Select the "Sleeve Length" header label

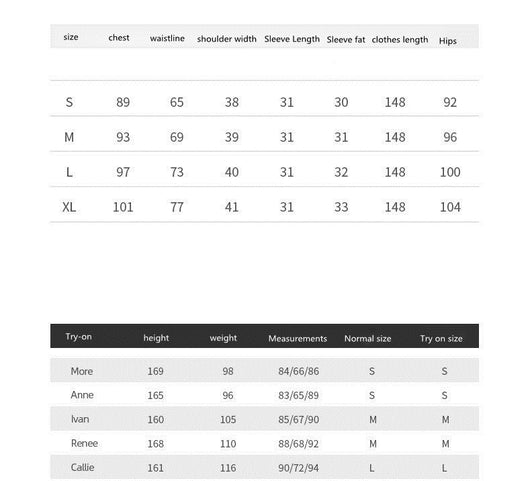point(292,39)
